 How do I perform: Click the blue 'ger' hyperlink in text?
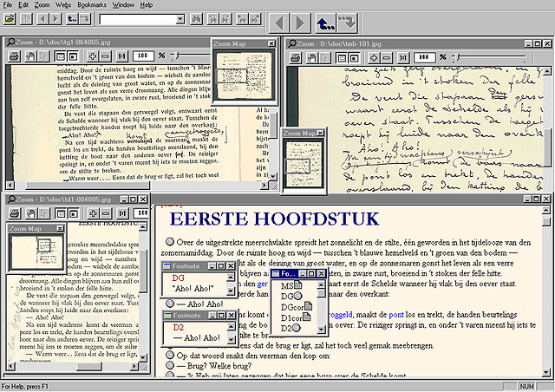[x=262, y=284]
